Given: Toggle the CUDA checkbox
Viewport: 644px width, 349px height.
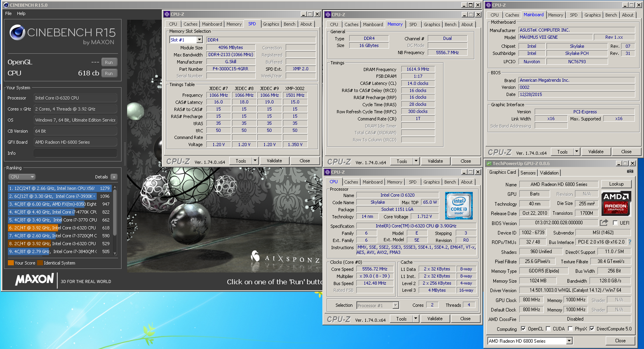Looking at the screenshot, I should click(x=548, y=329).
